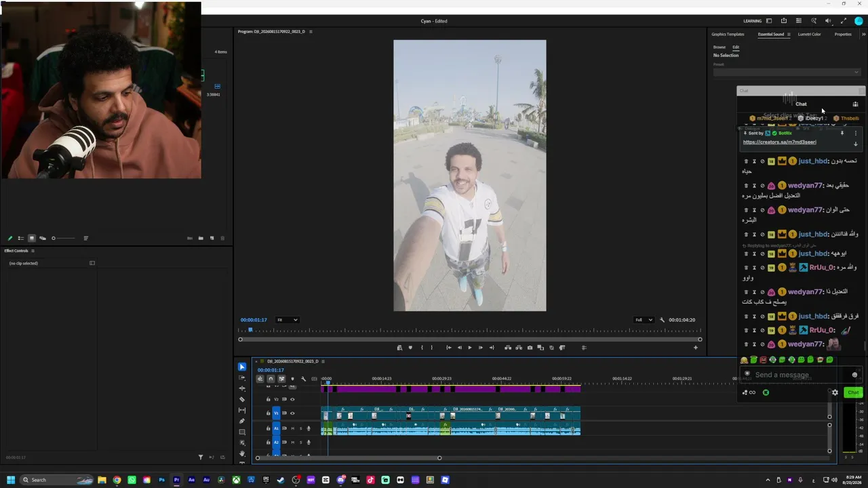Lock the A1 track
The width and height of the screenshot is (868, 488).
click(268, 428)
